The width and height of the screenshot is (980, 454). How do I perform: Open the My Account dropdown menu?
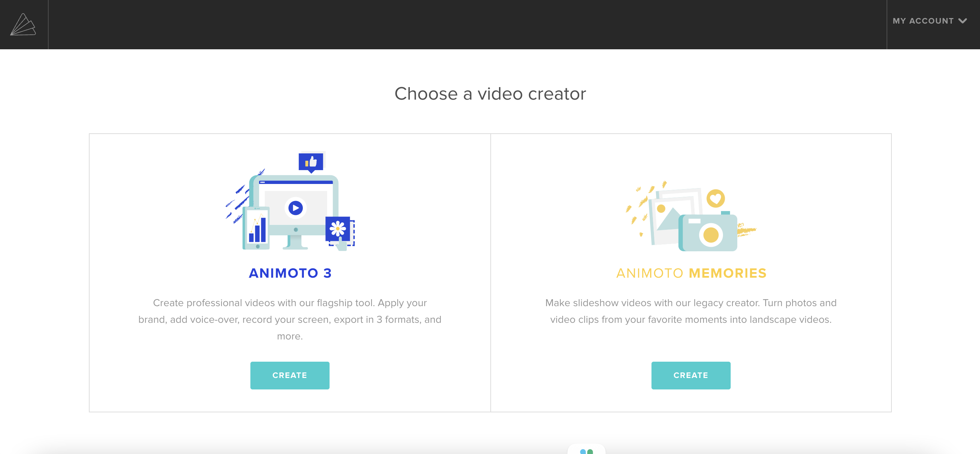click(930, 21)
